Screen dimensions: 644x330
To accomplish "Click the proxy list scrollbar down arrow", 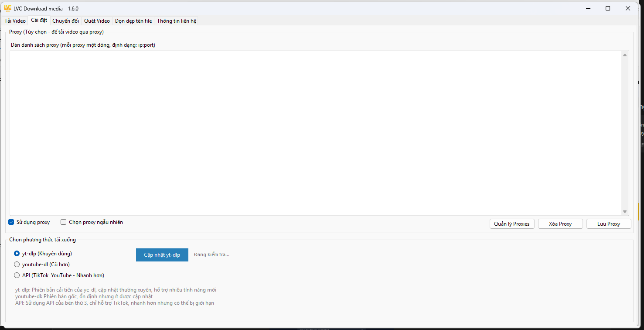I will point(625,212).
